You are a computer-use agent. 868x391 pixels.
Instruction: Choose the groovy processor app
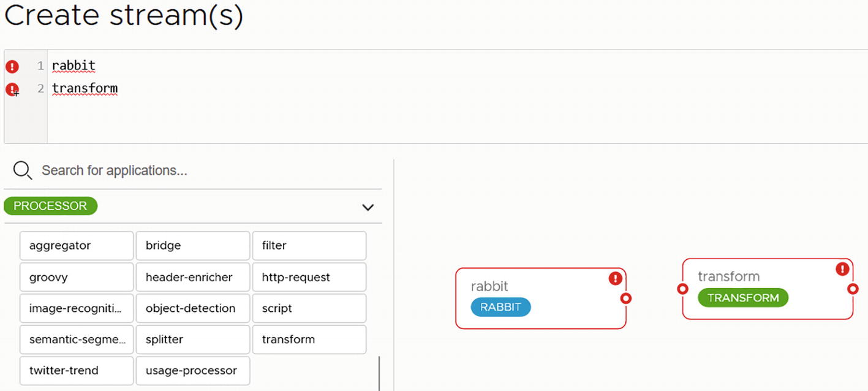point(77,277)
